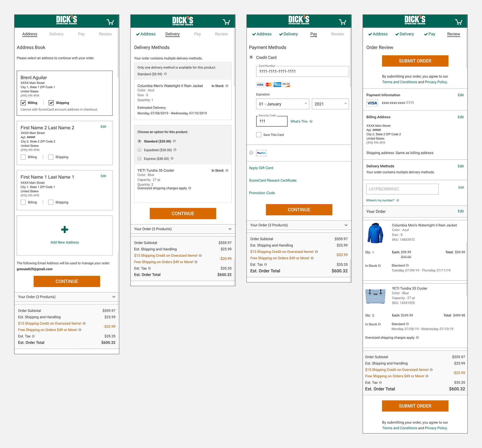Click Where's my number help icon
Screen dimensions: 482x448
(398, 200)
